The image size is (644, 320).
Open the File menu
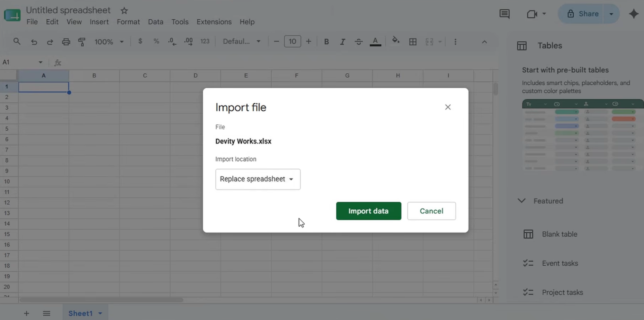32,22
